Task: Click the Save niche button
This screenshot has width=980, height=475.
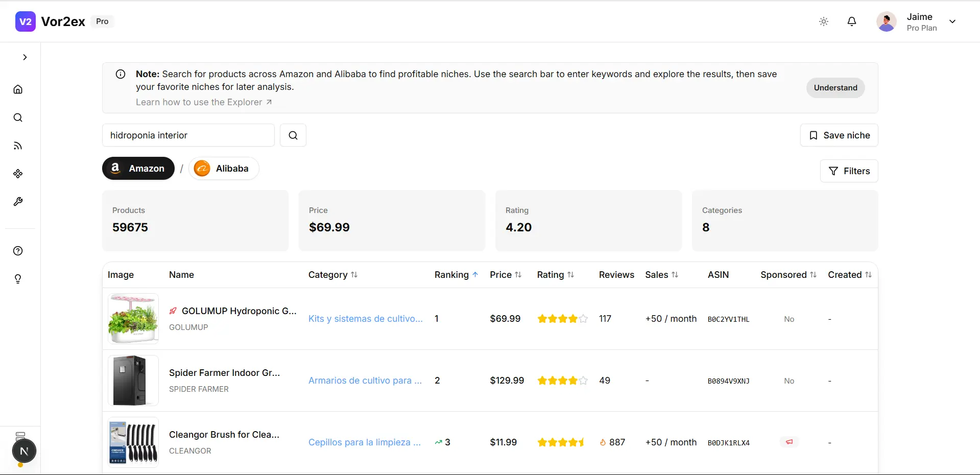Action: click(x=839, y=135)
